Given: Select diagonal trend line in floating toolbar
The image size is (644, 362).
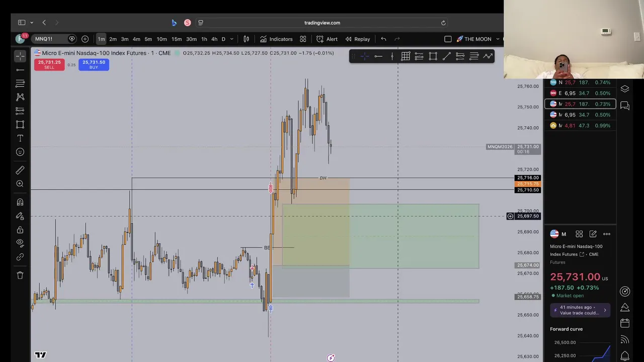Looking at the screenshot, I should [x=446, y=56].
